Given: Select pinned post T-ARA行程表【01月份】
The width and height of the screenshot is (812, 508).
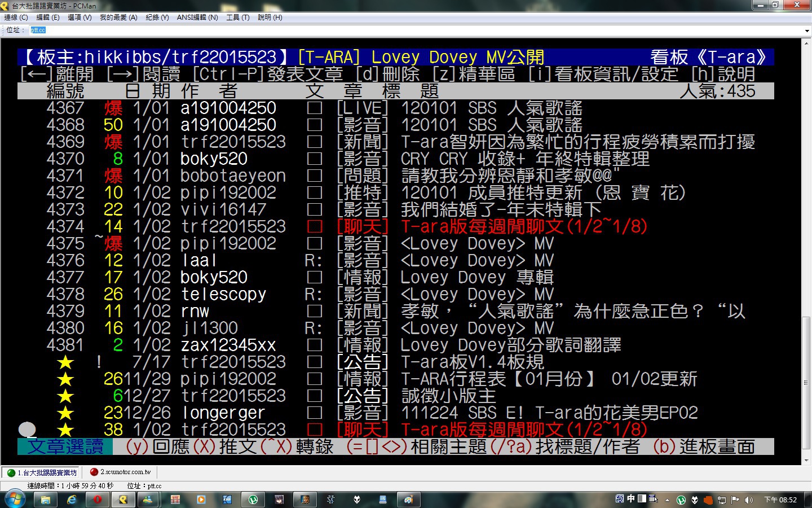Looking at the screenshot, I should coord(395,379).
